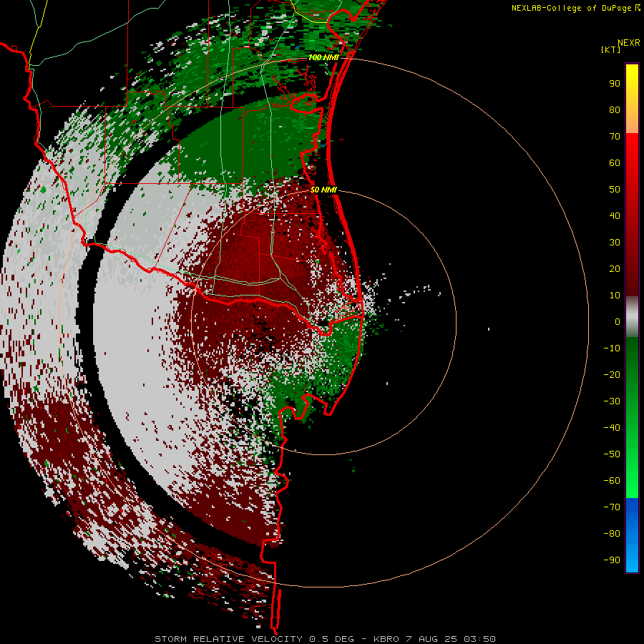Viewport: 644px width, 644px height.
Task: Click the storm relative velocity caption
Action: (x=325, y=639)
